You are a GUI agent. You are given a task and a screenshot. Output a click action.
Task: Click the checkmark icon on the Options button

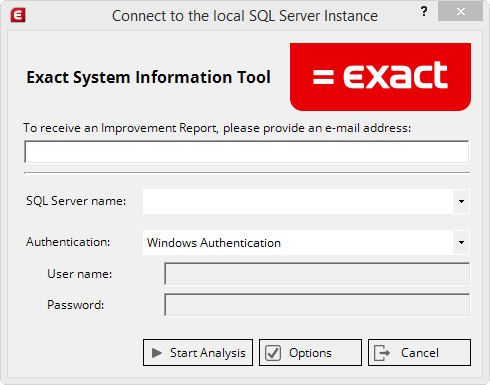[273, 353]
